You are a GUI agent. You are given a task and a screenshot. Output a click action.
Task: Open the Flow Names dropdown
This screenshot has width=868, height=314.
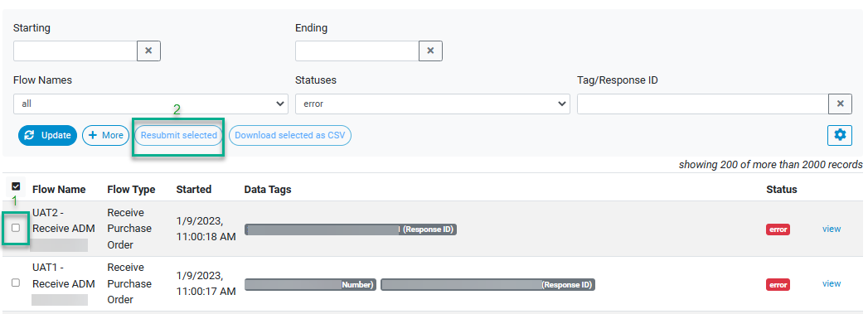[x=151, y=104]
